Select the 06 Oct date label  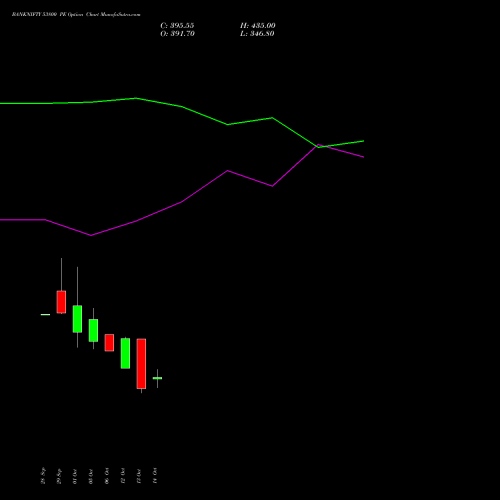pyautogui.click(x=107, y=476)
